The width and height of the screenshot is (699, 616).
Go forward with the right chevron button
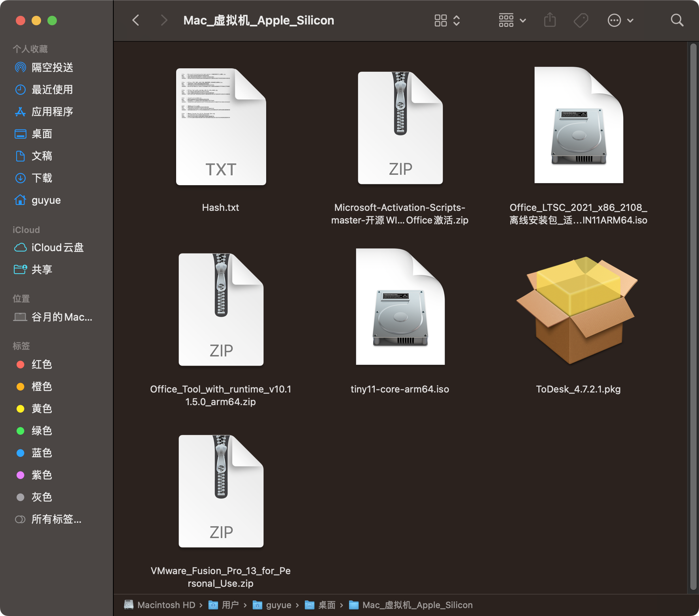(164, 20)
